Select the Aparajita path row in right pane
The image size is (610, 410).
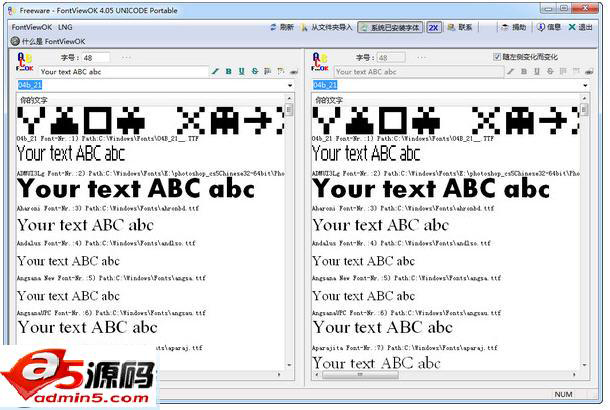click(405, 348)
